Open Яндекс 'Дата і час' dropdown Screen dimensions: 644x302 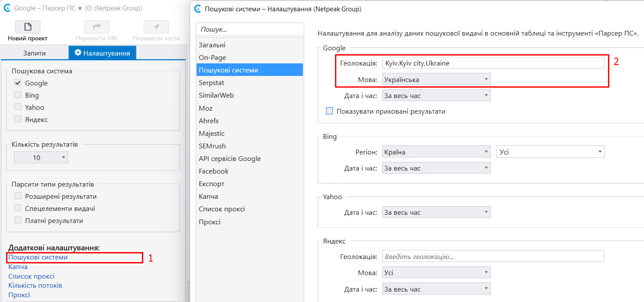click(436, 289)
